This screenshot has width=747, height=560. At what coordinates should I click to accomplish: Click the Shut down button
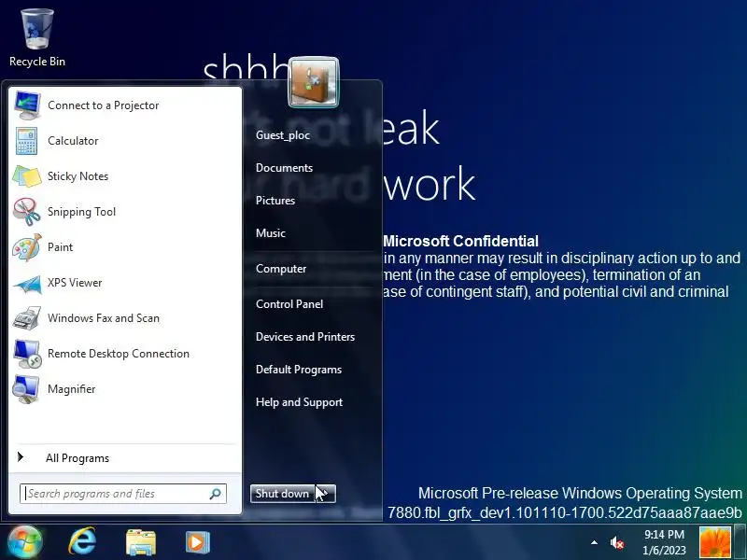click(283, 494)
